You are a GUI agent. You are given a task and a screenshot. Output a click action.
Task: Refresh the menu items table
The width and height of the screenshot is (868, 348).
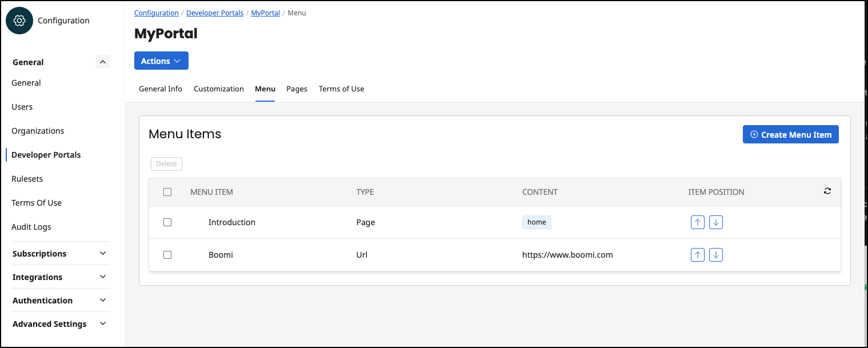click(827, 191)
